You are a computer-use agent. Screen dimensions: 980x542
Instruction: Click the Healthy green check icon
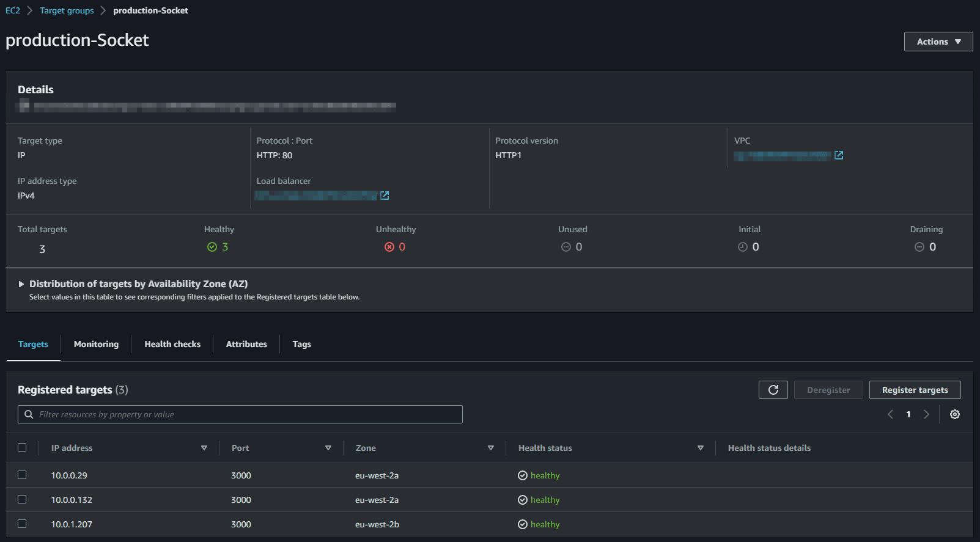[x=212, y=247]
